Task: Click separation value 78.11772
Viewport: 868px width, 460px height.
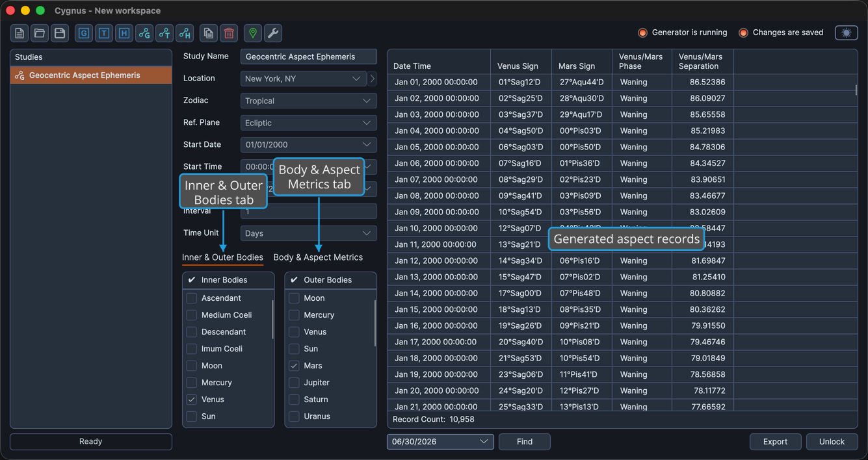Action: click(x=703, y=391)
